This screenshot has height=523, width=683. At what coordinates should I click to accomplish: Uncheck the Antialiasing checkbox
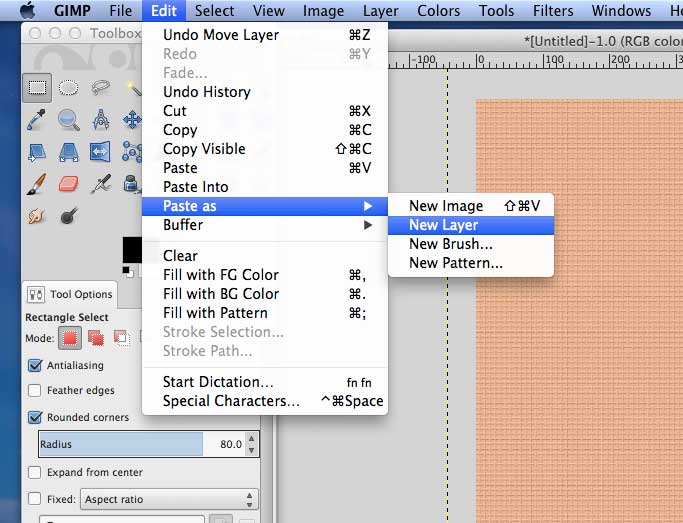tap(35, 365)
